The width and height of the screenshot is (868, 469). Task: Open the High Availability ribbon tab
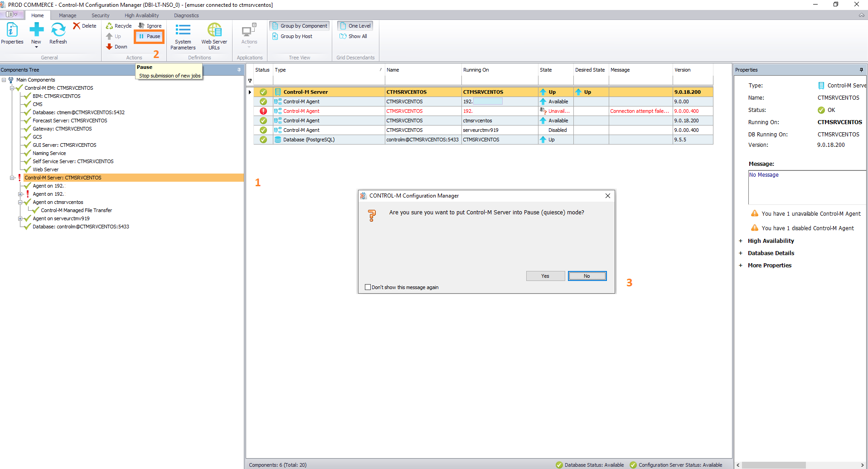[x=142, y=15]
